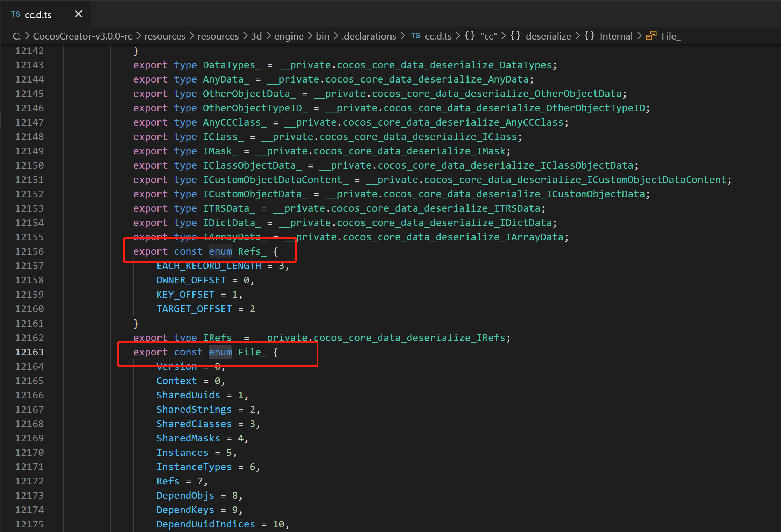781x532 pixels.
Task: Open the .declarations breadcrumb dropdown
Action: coord(369,36)
